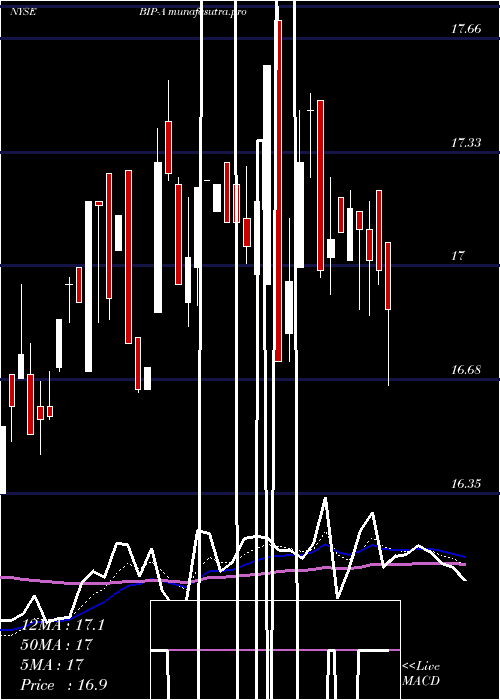Click the 50MA : 17 legend entry

(56, 644)
